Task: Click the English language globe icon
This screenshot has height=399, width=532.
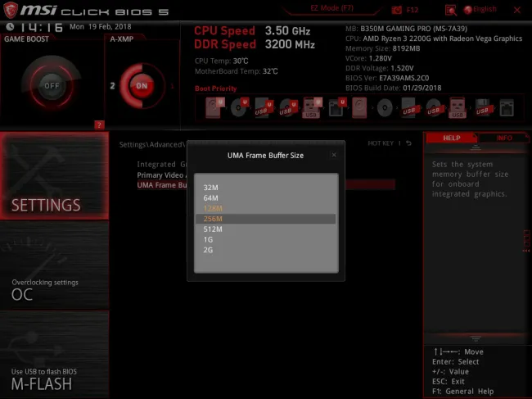Action: (x=469, y=9)
